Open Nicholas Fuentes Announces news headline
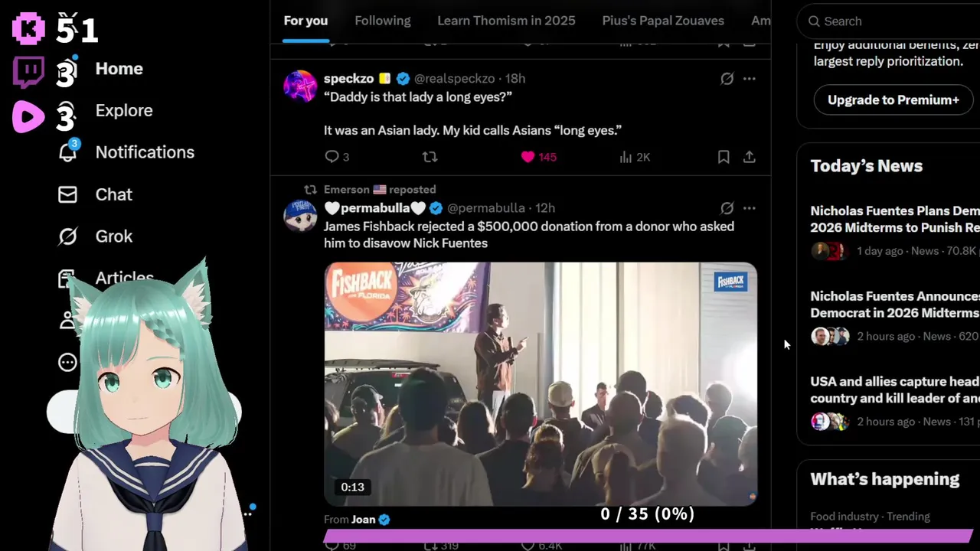Image resolution: width=980 pixels, height=551 pixels. 894,304
